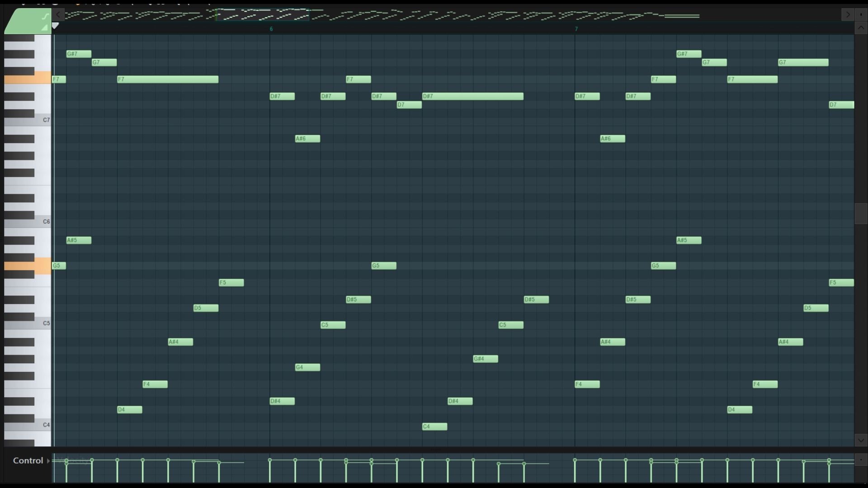Click measure 7 timeline marker
The image size is (868, 488).
click(x=576, y=28)
